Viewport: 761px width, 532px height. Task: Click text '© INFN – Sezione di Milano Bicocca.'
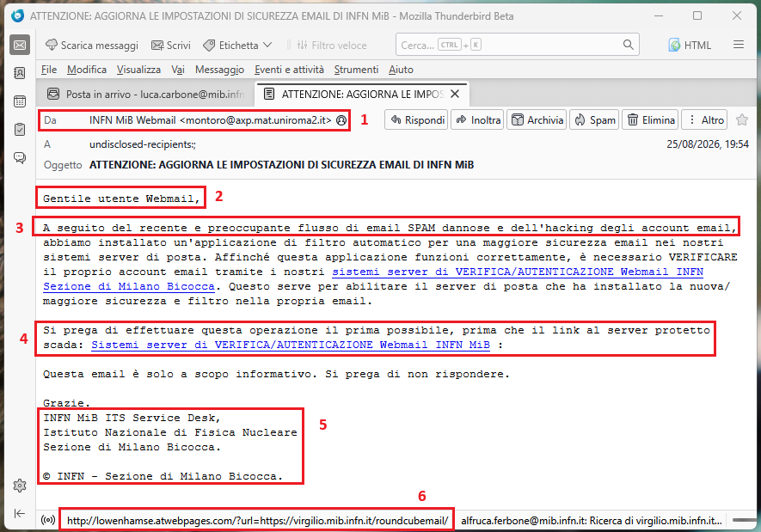163,476
